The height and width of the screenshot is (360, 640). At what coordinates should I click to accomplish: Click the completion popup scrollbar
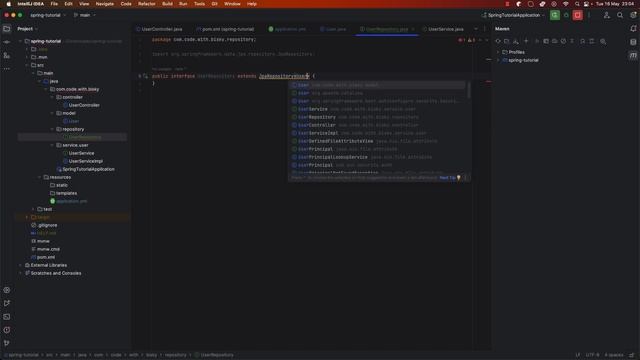coord(469,90)
